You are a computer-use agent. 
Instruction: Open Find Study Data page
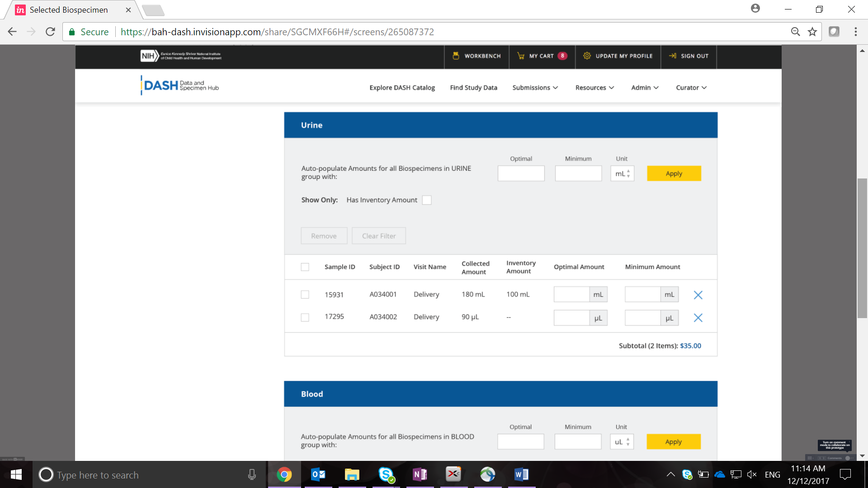tap(473, 88)
